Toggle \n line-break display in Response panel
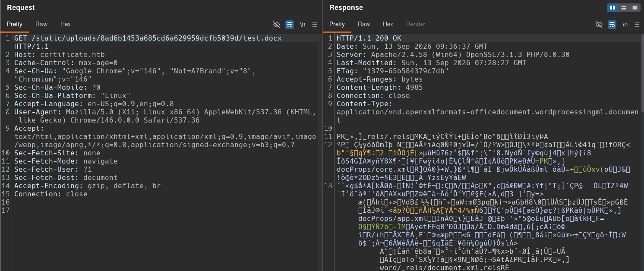This screenshot has width=644, height=271. tap(625, 24)
